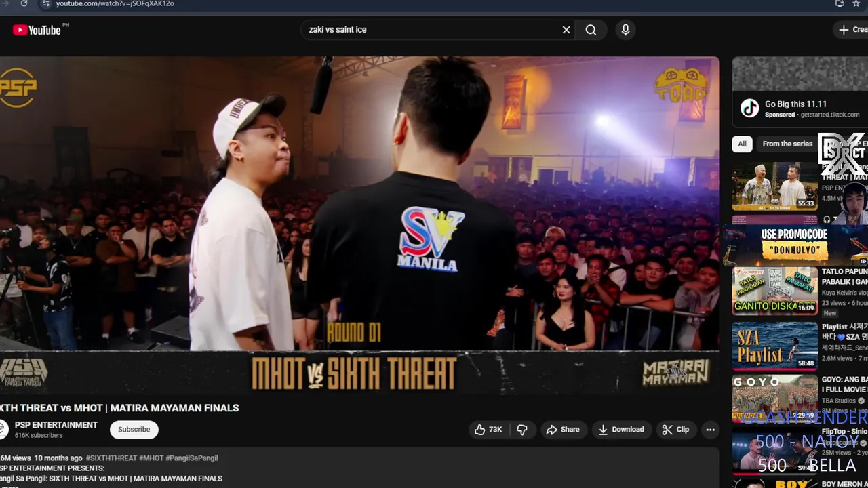Viewport: 868px width, 488px height.
Task: Click the 'USE PROMOCODE DONHULYO' banner
Action: click(795, 244)
